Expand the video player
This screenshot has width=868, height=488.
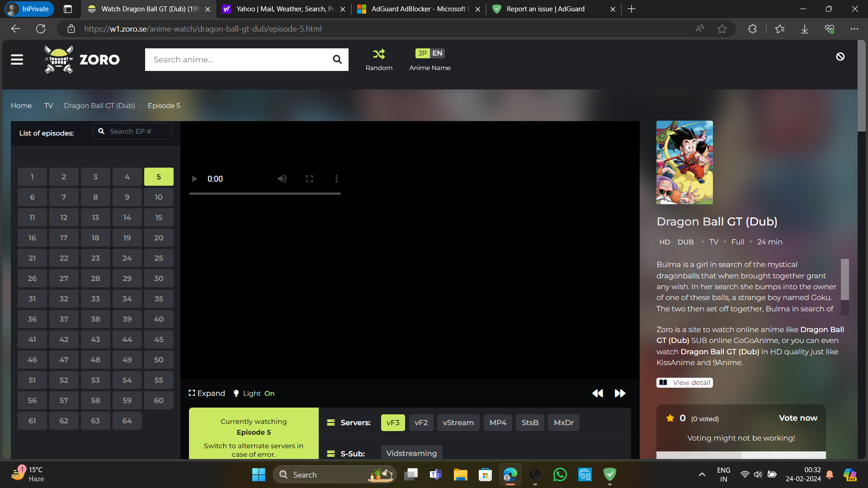207,394
